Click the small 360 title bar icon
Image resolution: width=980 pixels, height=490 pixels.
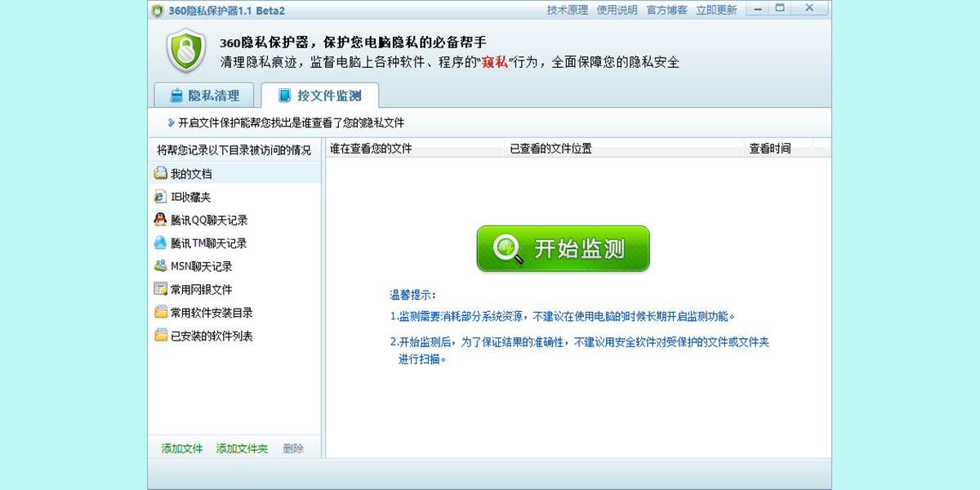pos(158,11)
